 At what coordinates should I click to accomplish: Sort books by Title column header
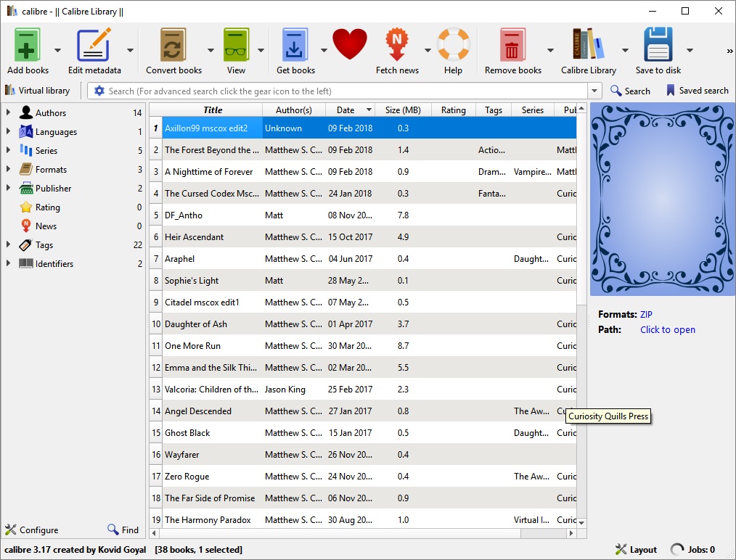tap(212, 110)
